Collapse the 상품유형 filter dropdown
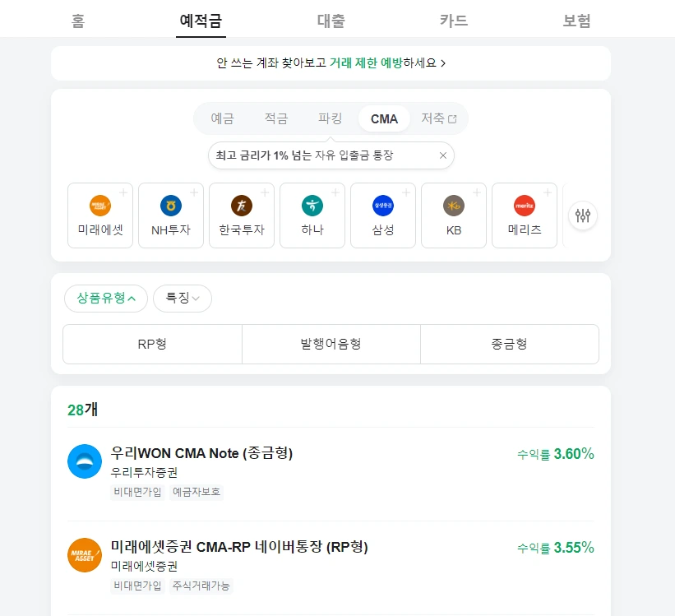 tap(106, 298)
